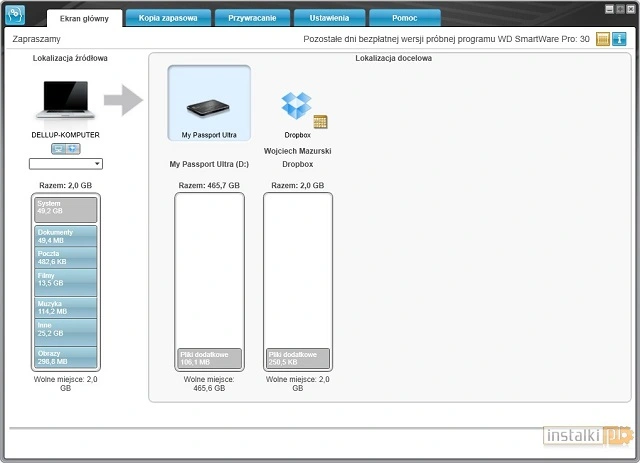Select the Ekran główny tab
640x463 pixels.
pyautogui.click(x=84, y=18)
